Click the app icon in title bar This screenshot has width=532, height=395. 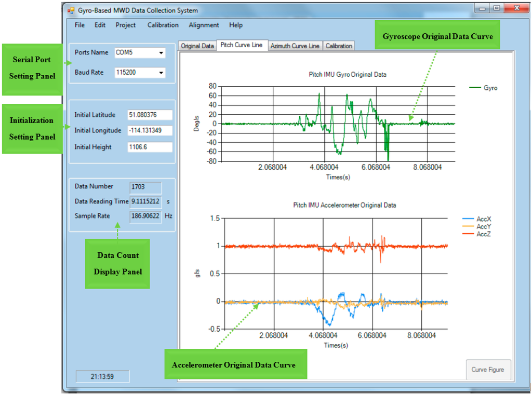click(71, 10)
